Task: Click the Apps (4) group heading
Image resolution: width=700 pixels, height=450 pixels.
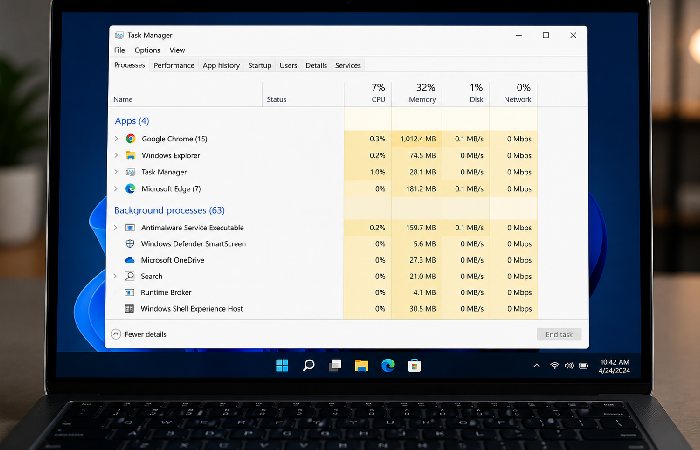Action: (132, 121)
